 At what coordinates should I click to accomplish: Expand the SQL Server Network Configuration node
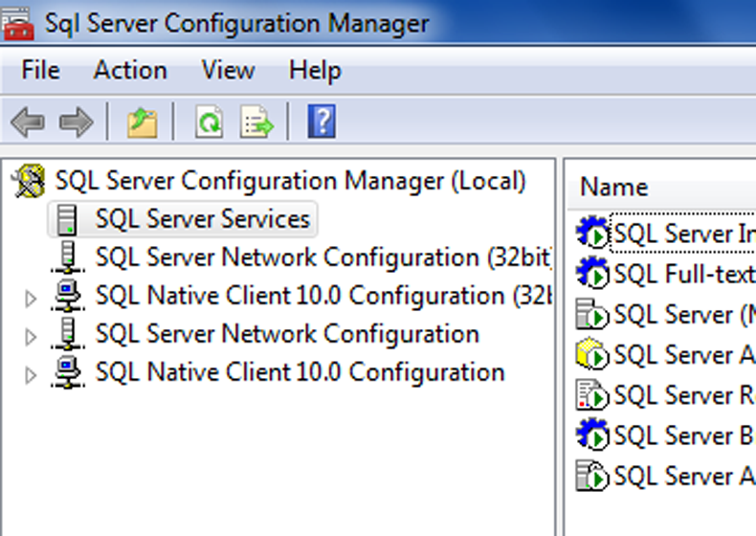[x=31, y=336]
